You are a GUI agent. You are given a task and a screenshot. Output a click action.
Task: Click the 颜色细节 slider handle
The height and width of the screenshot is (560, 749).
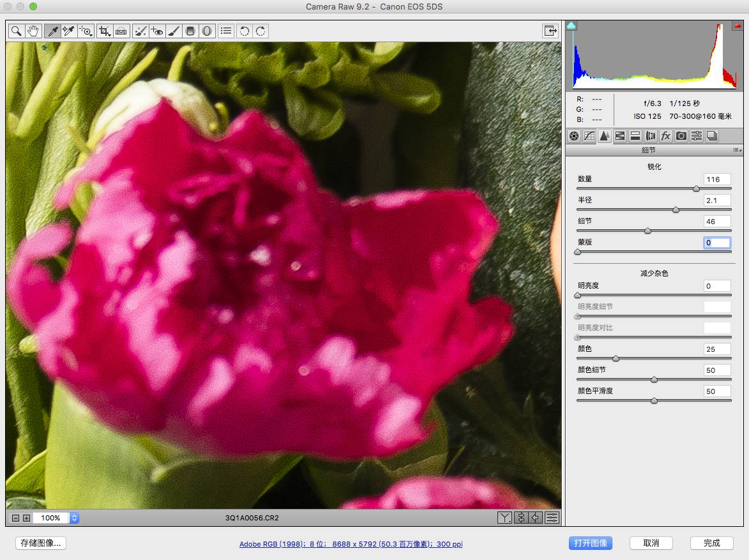(x=654, y=379)
